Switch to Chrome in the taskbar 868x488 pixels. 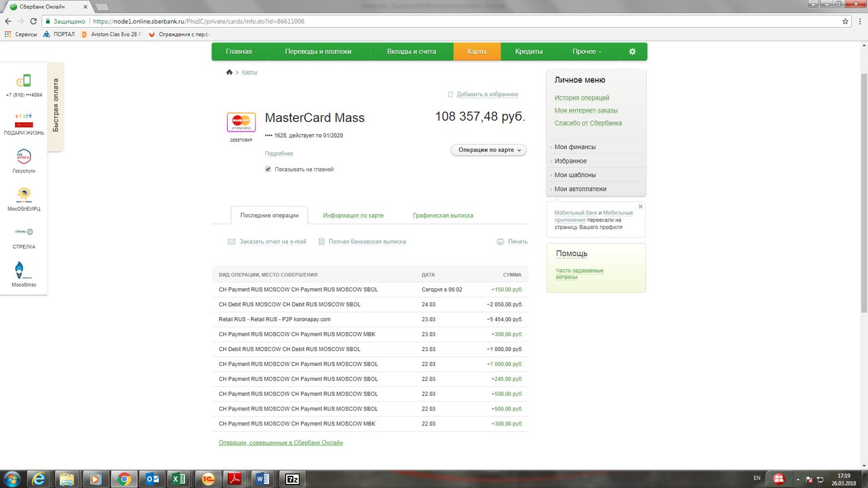pos(123,479)
